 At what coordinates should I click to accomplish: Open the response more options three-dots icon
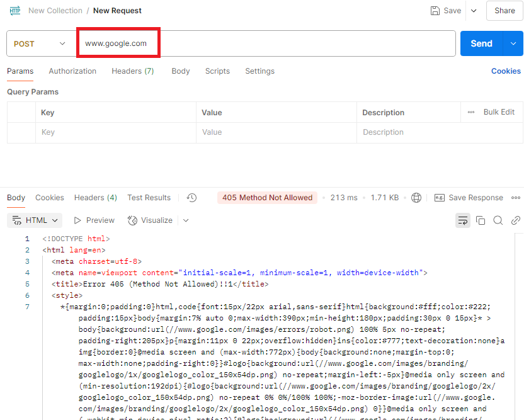(516, 198)
